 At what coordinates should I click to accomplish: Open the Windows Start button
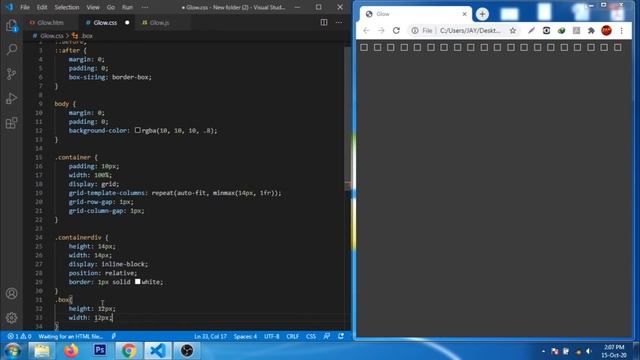[13, 351]
